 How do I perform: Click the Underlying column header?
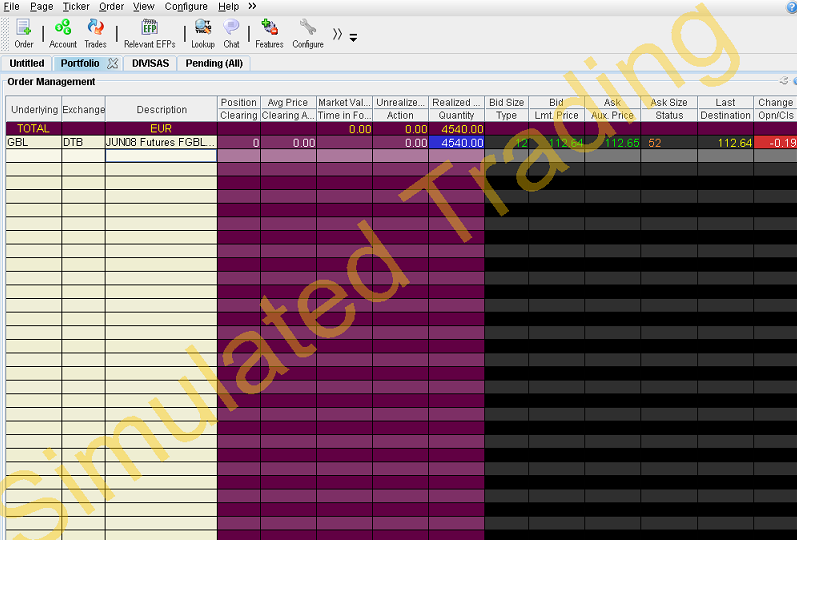tap(34, 109)
